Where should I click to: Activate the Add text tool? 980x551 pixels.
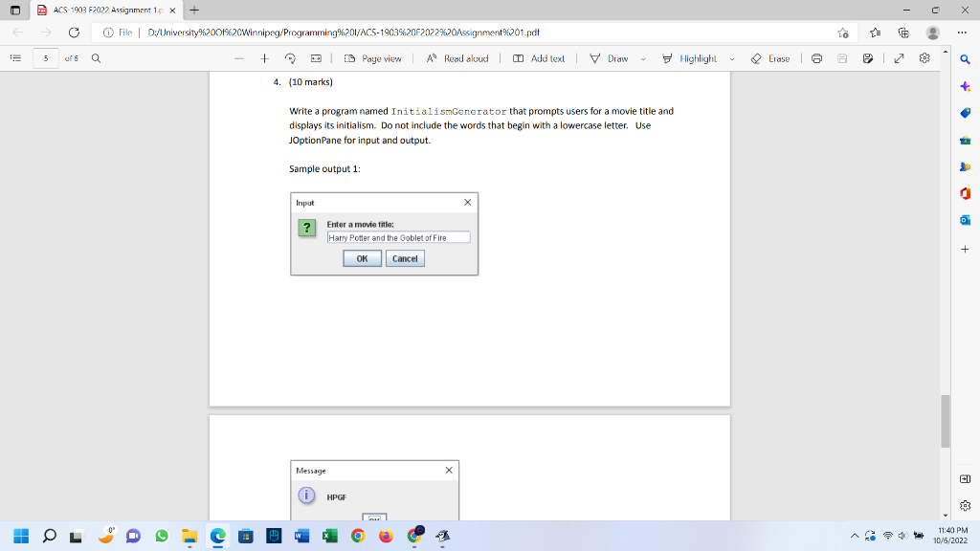click(539, 58)
